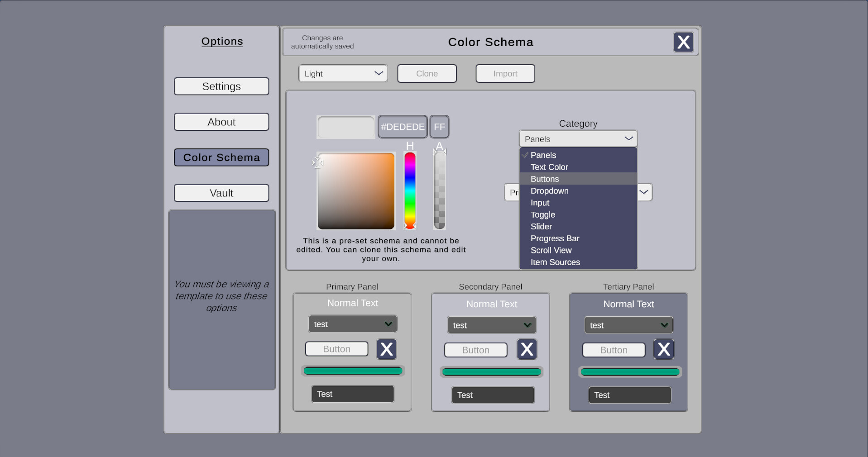Screen dimensions: 868x457
Task: Pick a color on the saturation gradient
Action: pos(356,190)
